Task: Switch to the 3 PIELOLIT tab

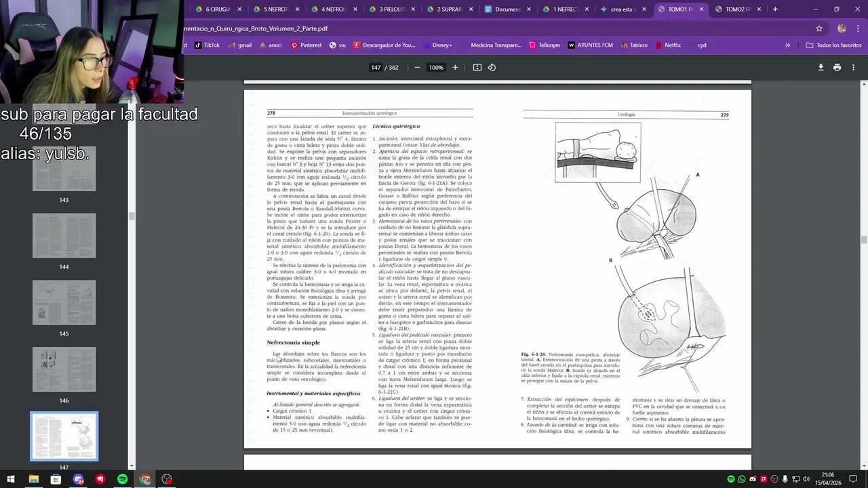Action: pyautogui.click(x=391, y=9)
